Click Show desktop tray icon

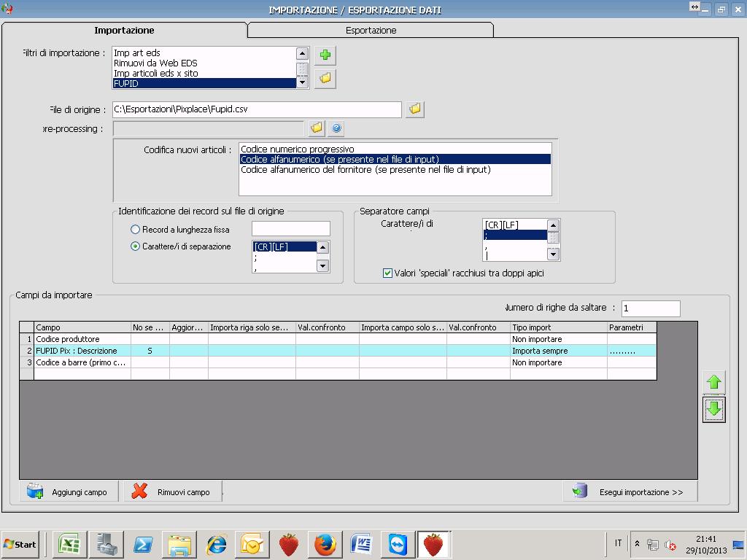pyautogui.click(x=739, y=544)
